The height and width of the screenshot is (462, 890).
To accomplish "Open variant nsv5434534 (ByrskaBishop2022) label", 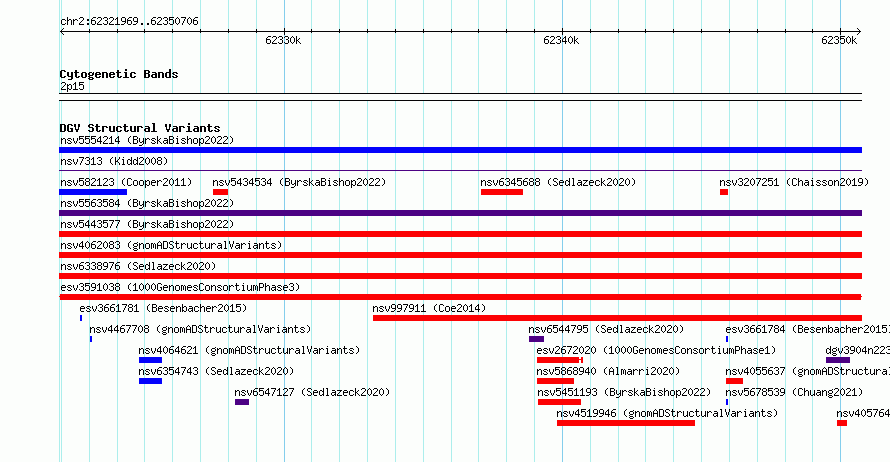I will 299,182.
